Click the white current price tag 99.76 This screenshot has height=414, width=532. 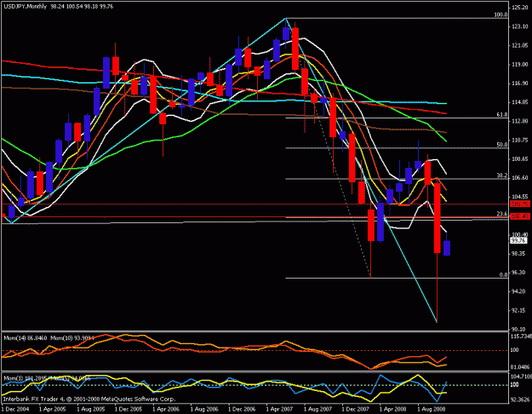click(x=519, y=240)
